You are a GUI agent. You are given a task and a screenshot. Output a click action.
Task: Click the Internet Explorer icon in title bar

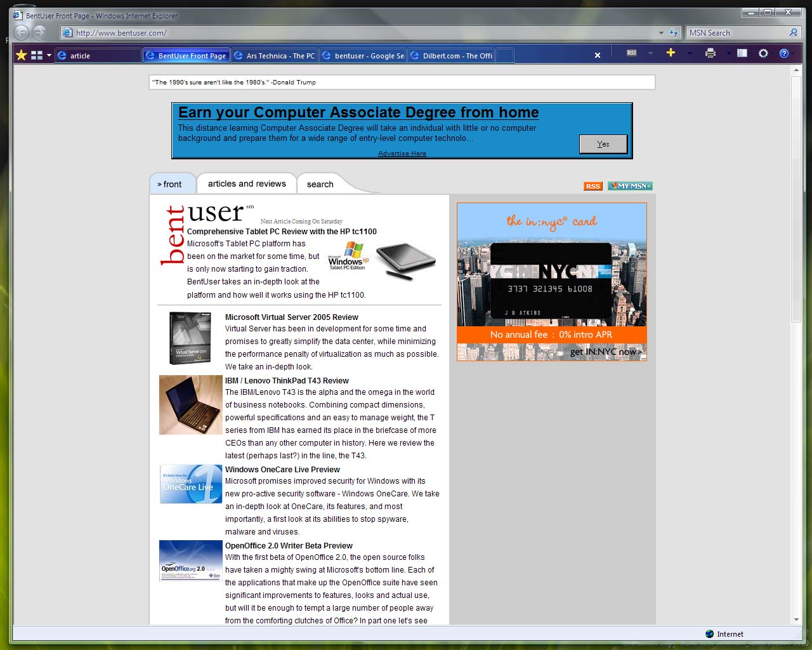(x=18, y=15)
